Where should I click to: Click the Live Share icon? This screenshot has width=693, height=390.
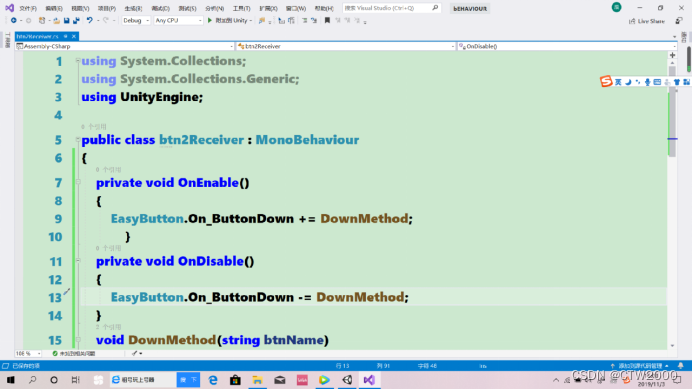[632, 21]
